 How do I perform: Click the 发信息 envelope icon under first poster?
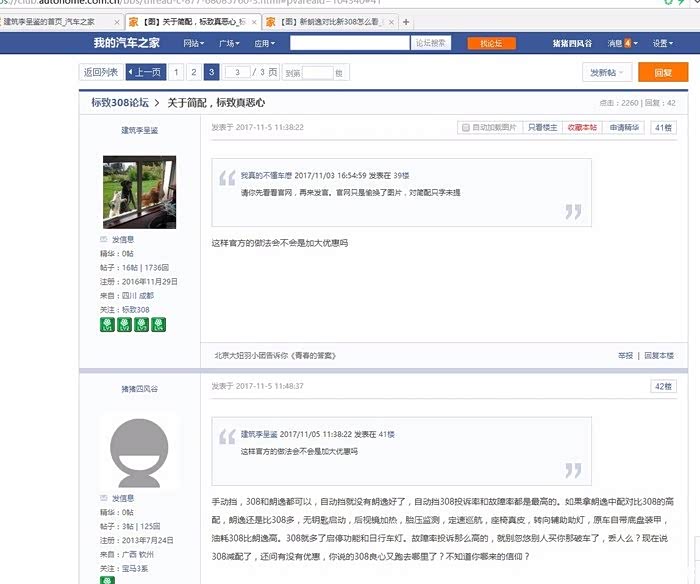(104, 240)
